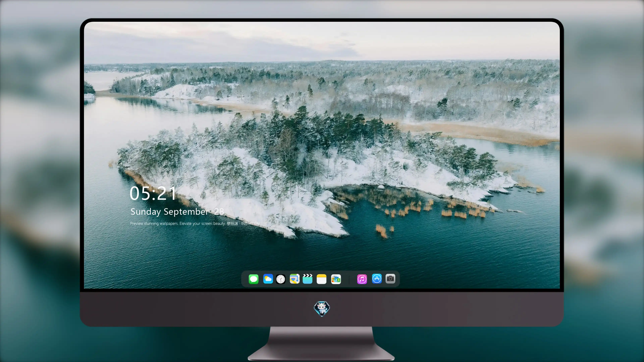The width and height of the screenshot is (644, 362).
Task: Launch the Weather app in dock
Action: click(268, 279)
